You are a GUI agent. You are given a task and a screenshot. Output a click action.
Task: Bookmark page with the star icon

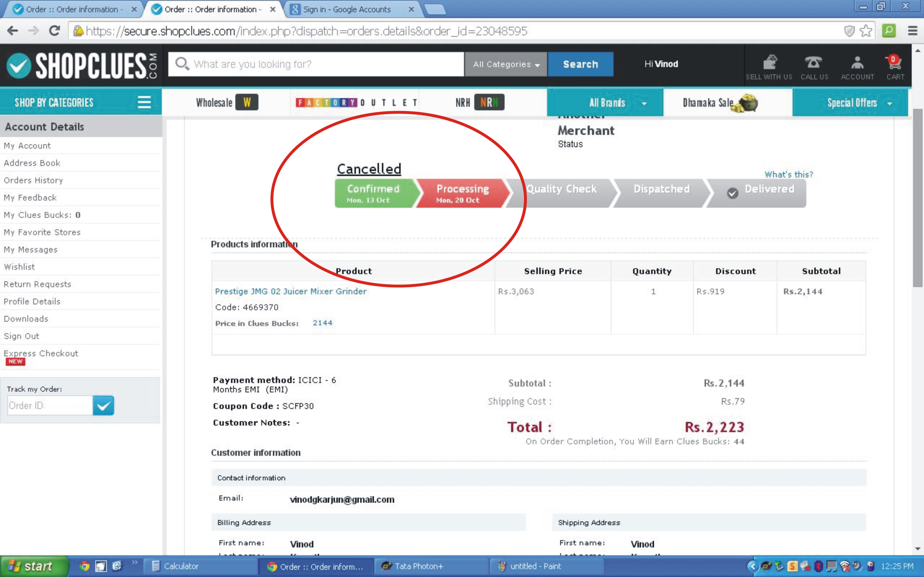pyautogui.click(x=866, y=31)
